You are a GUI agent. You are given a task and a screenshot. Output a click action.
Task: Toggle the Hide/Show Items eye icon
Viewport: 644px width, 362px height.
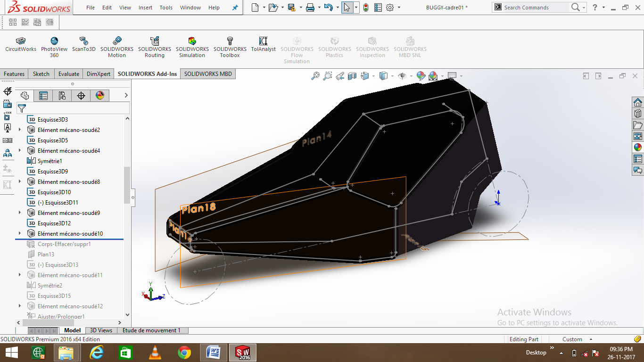tap(402, 76)
